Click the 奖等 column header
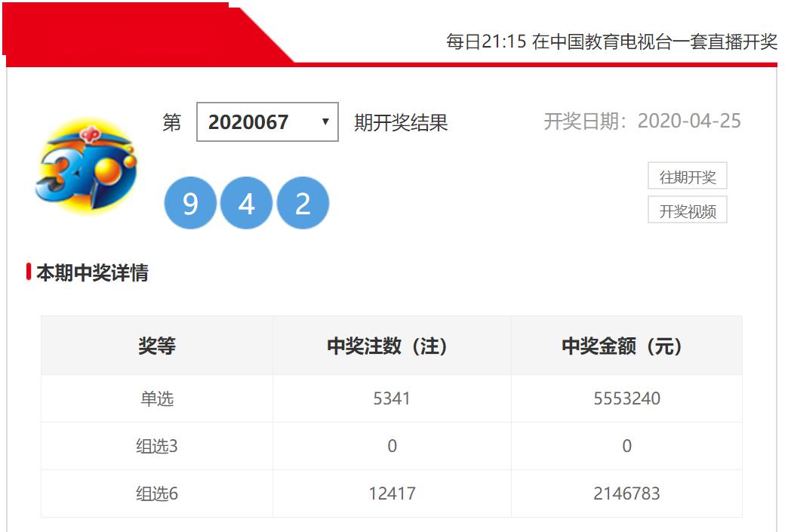 (156, 344)
